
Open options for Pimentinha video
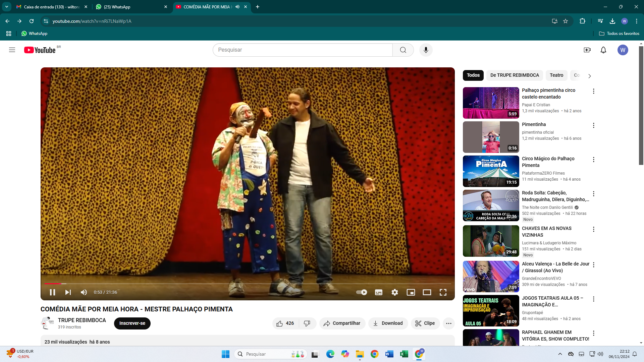(x=593, y=125)
